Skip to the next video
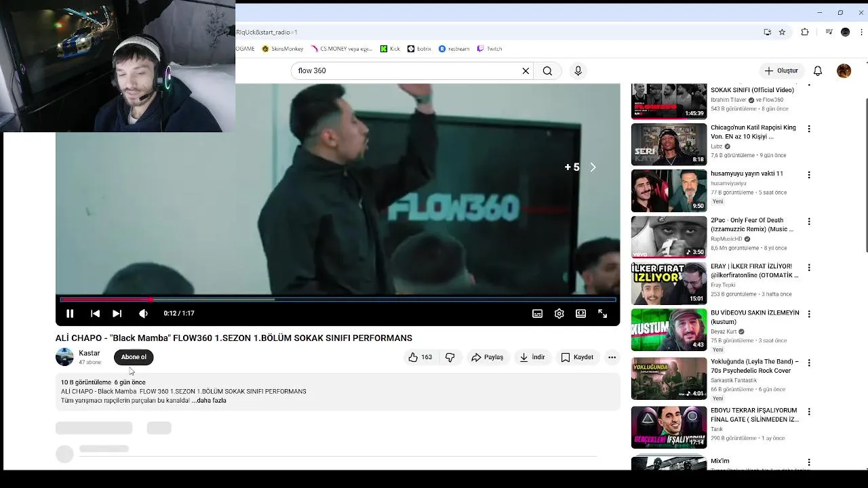The height and width of the screenshot is (488, 868). pyautogui.click(x=117, y=313)
